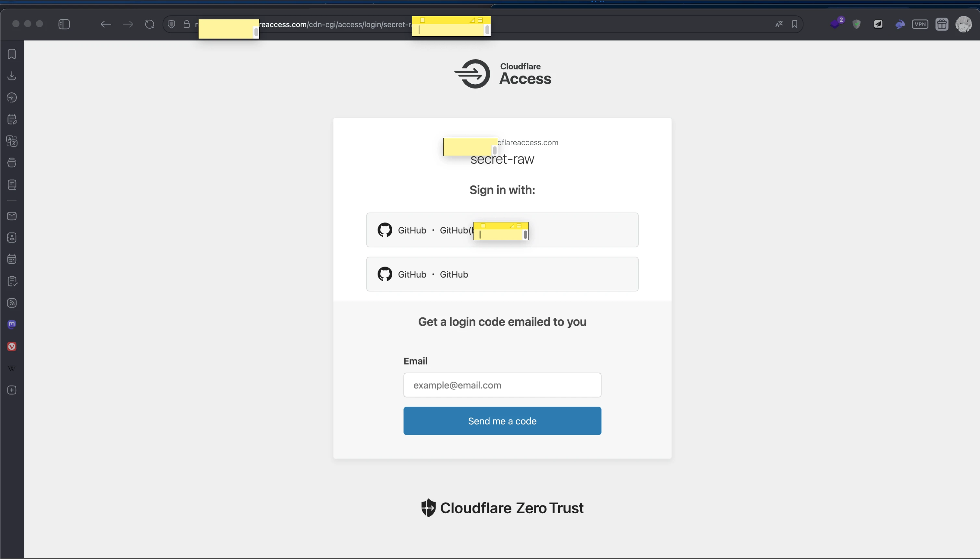Open the gift box toolbar button

coord(942,24)
